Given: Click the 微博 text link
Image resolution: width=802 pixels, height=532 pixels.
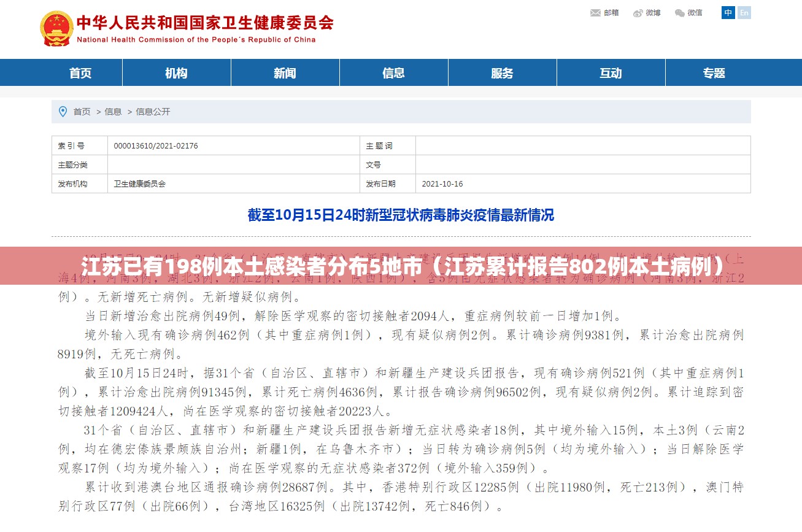Looking at the screenshot, I should pyautogui.click(x=653, y=13).
